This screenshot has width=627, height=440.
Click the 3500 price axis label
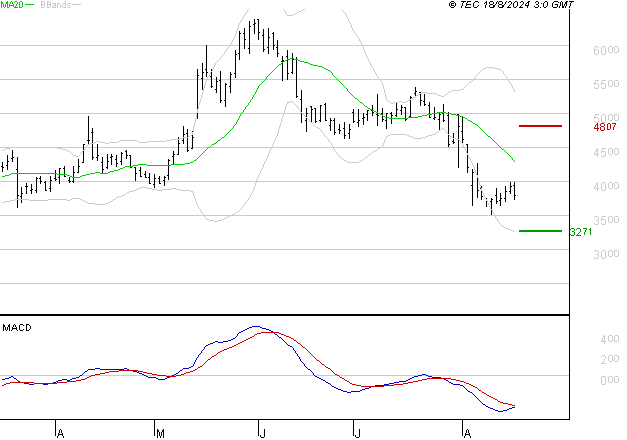pos(606,220)
